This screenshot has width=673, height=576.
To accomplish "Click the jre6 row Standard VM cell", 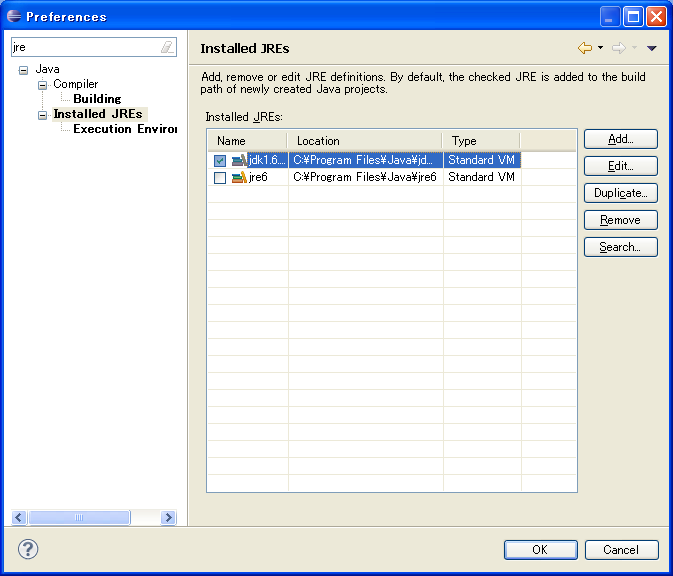I will pos(482,177).
